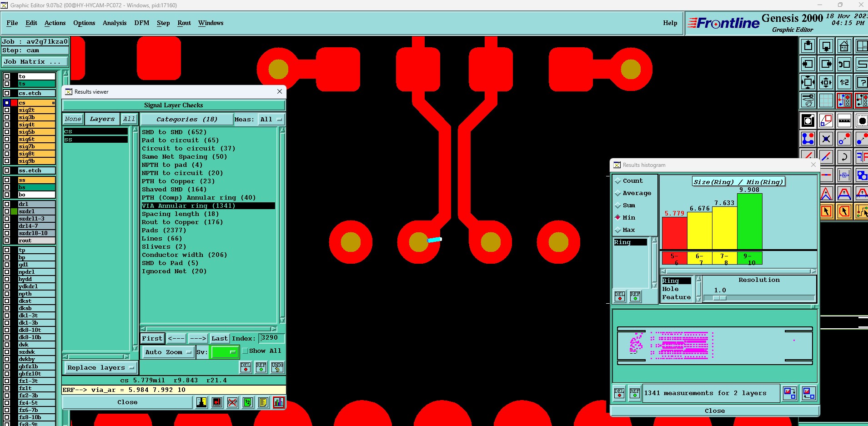Click the home view icon in right toolbar
The height and width of the screenshot is (426, 868).
(x=844, y=46)
